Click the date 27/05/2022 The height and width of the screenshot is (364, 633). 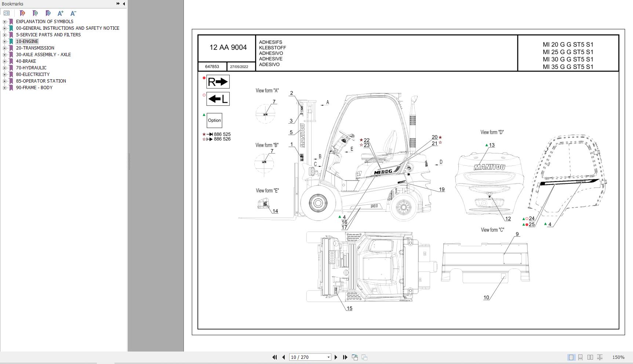coord(239,67)
